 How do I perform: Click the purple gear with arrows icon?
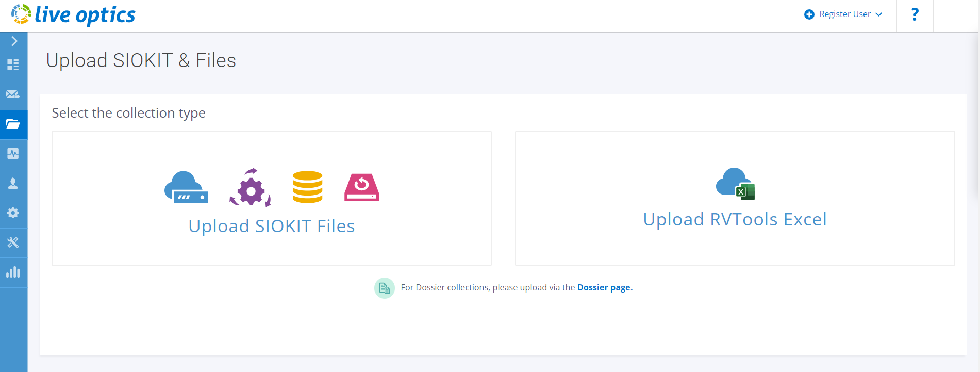251,187
